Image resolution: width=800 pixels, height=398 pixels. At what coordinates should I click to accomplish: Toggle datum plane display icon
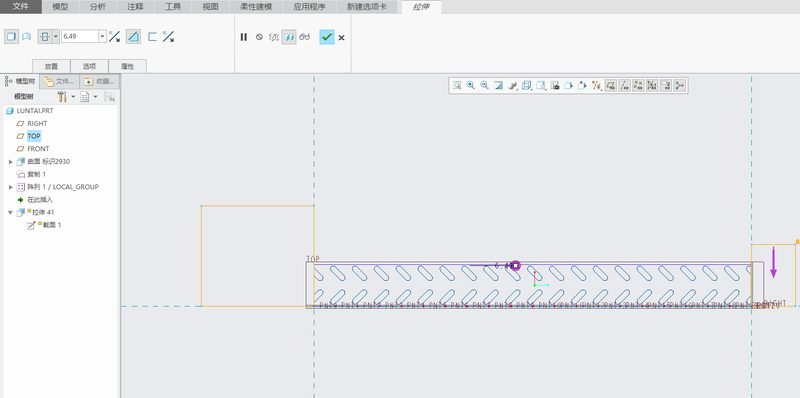[610, 86]
